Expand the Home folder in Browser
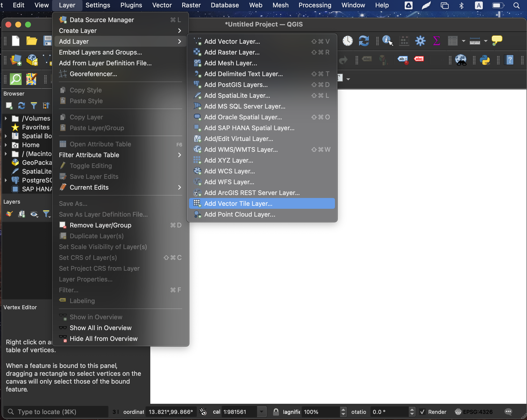This screenshot has width=527, height=420. (6, 145)
